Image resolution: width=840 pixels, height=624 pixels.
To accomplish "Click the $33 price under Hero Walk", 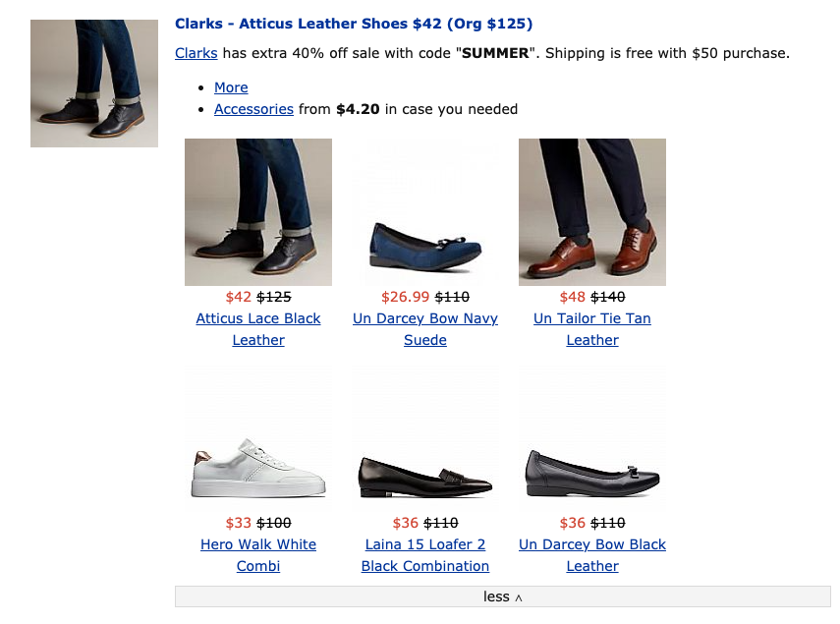I will 238,523.
